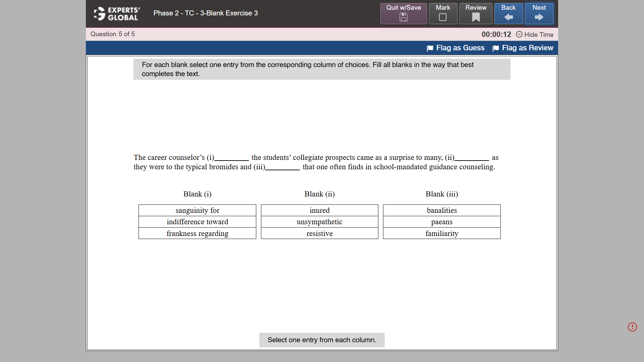Click the Experts' Global logo
Viewport: 644px width, 362px height.
[x=116, y=14]
